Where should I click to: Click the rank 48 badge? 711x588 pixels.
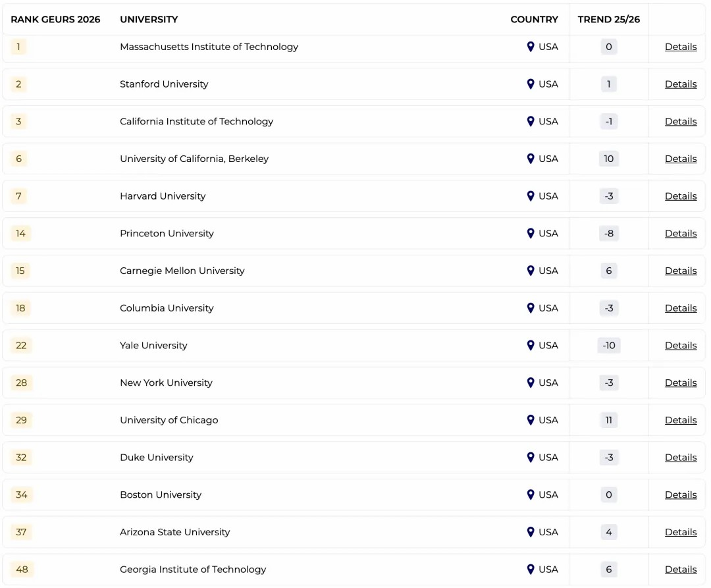[22, 570]
